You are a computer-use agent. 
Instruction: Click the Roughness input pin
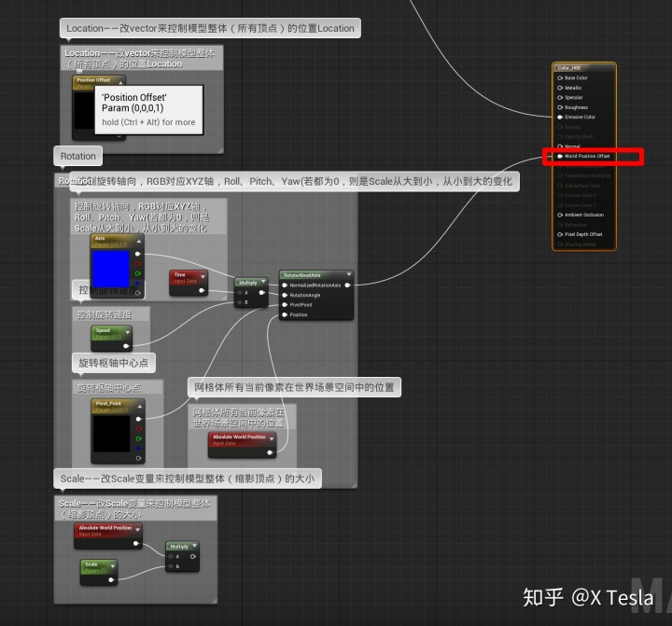(x=560, y=107)
